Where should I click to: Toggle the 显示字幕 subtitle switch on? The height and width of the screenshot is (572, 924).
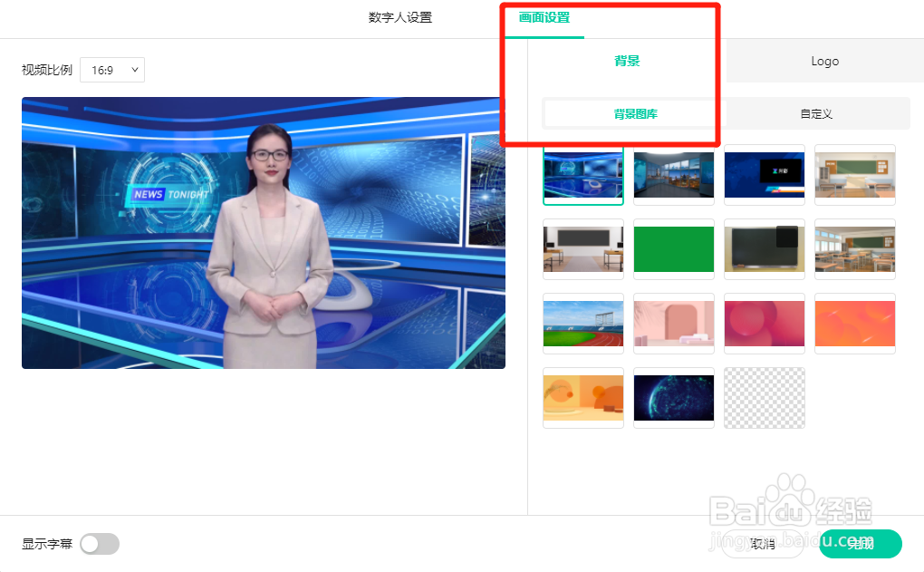[99, 544]
